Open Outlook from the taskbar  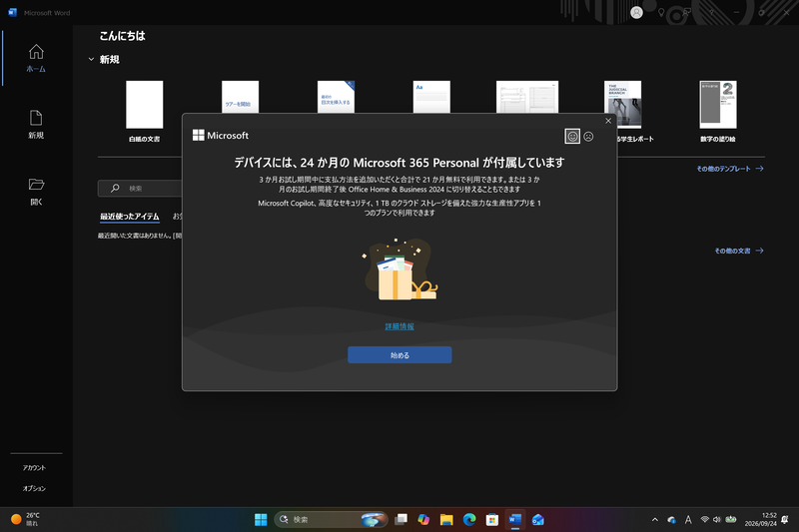point(537,519)
